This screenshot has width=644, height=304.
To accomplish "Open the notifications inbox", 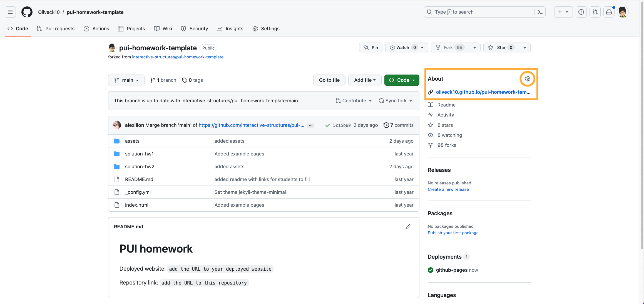I will pos(609,12).
